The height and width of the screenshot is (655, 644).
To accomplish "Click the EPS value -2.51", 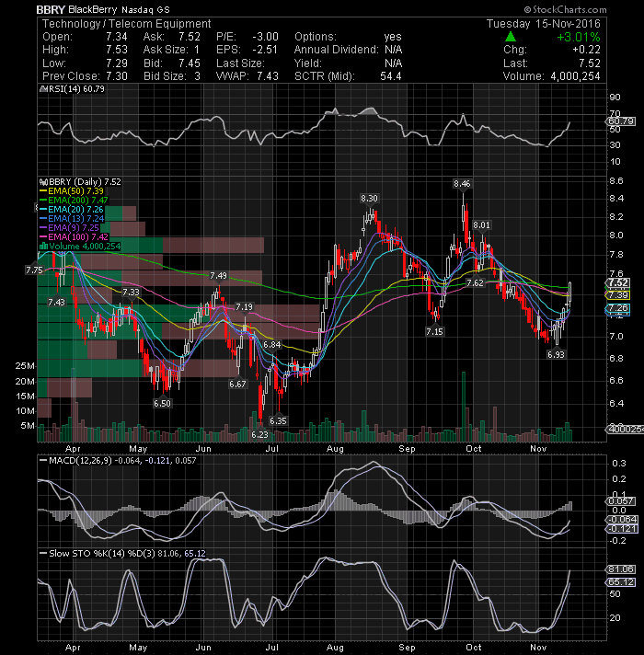I will click(x=265, y=50).
